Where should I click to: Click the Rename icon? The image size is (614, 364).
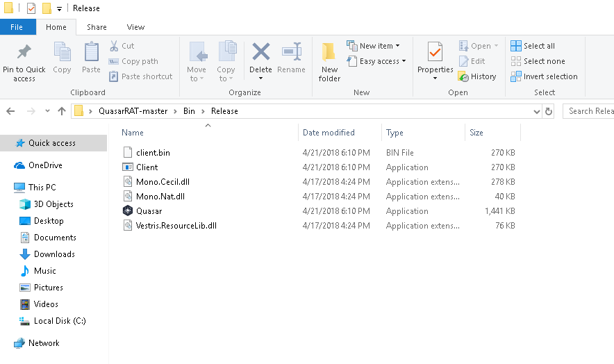click(291, 51)
